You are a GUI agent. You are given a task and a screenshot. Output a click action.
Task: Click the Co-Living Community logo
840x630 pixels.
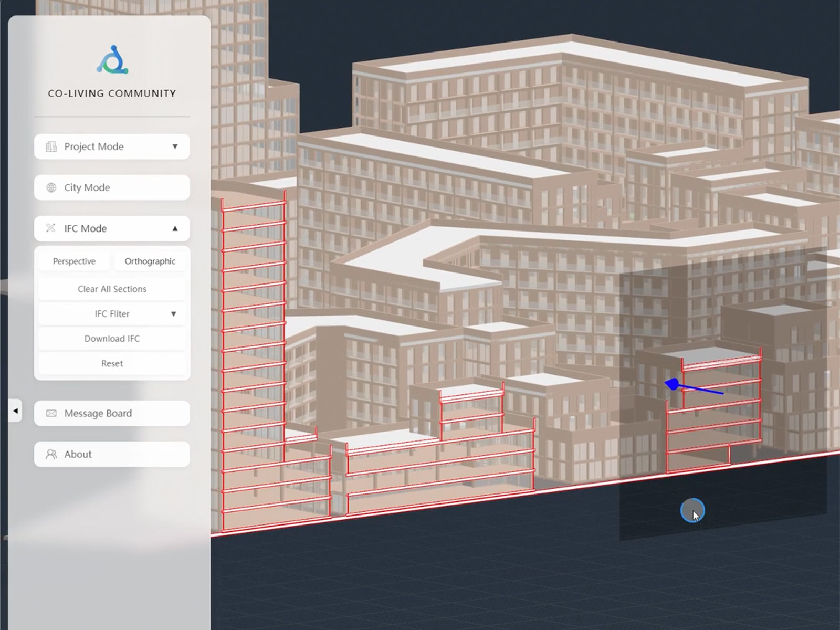pos(112,59)
